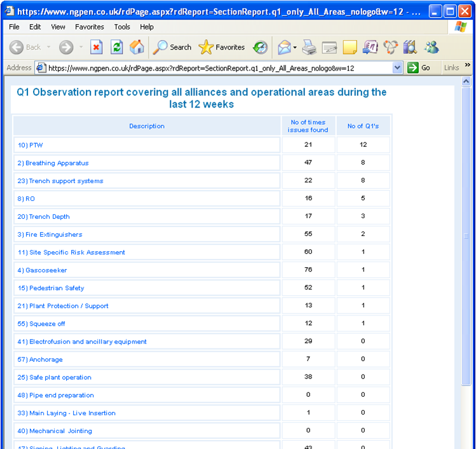Print the page with printer icon
This screenshot has width=476, height=449.
(309, 48)
